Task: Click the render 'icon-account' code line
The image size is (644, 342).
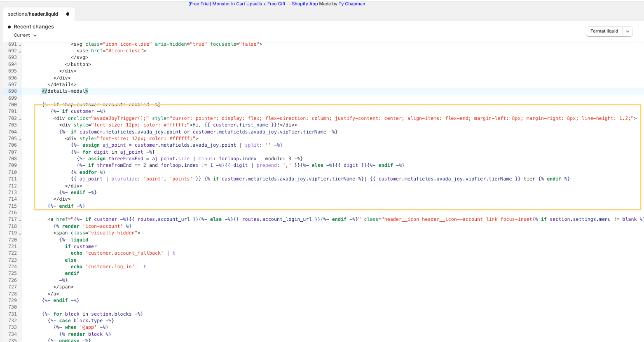Action: (92, 226)
